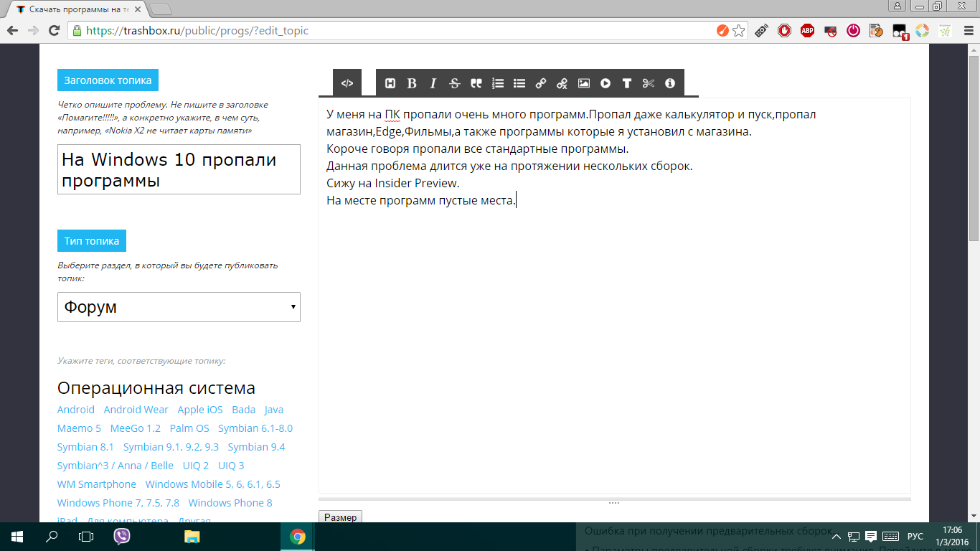980x551 pixels.
Task: Open the colorful ring extension icon
Action: click(x=922, y=31)
